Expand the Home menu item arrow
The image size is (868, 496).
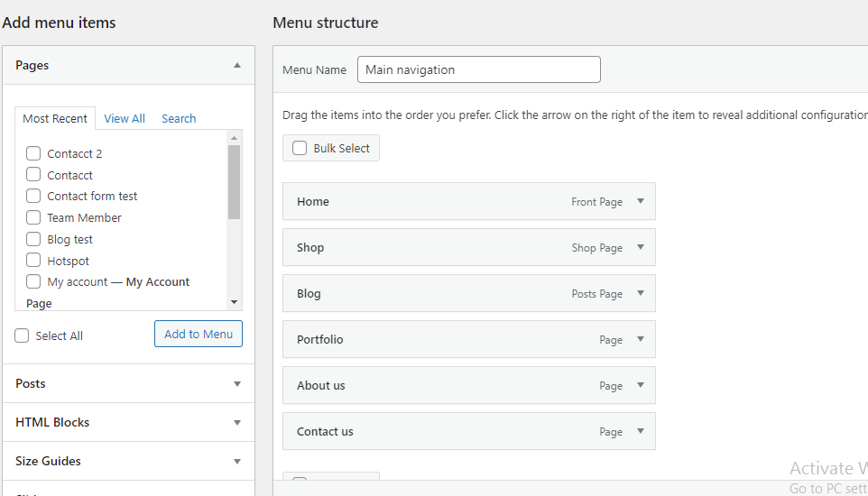point(641,201)
